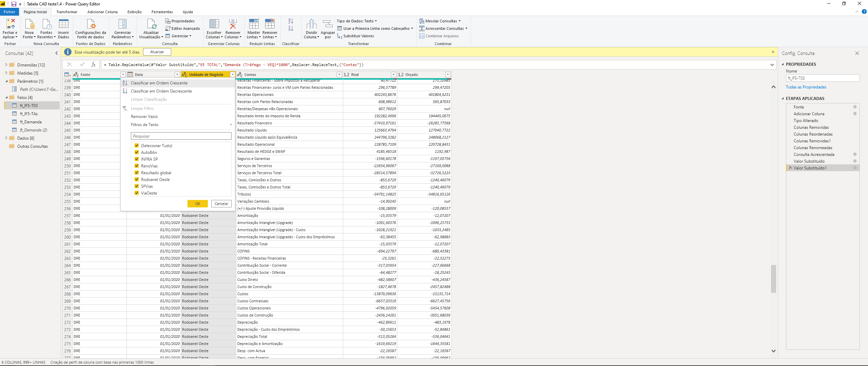
Task: Open Configurações da fonte de dados
Action: pyautogui.click(x=91, y=24)
